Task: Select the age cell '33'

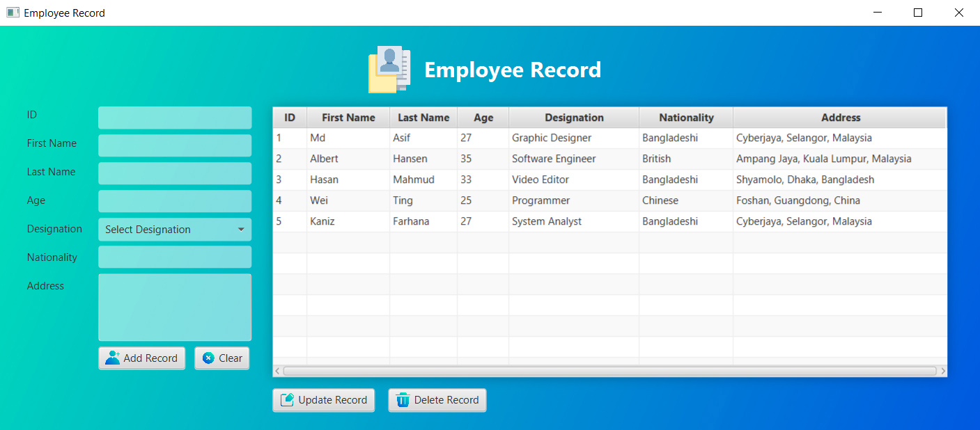Action: 483,180
